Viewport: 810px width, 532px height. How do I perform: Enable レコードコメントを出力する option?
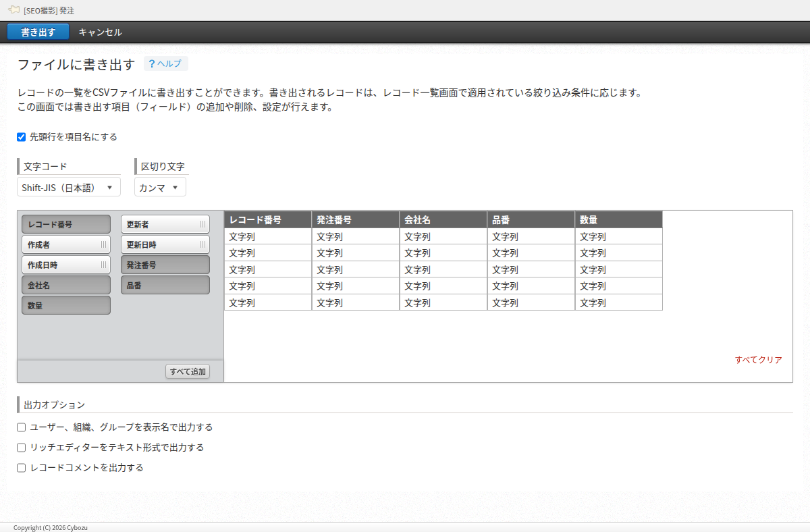click(x=22, y=468)
